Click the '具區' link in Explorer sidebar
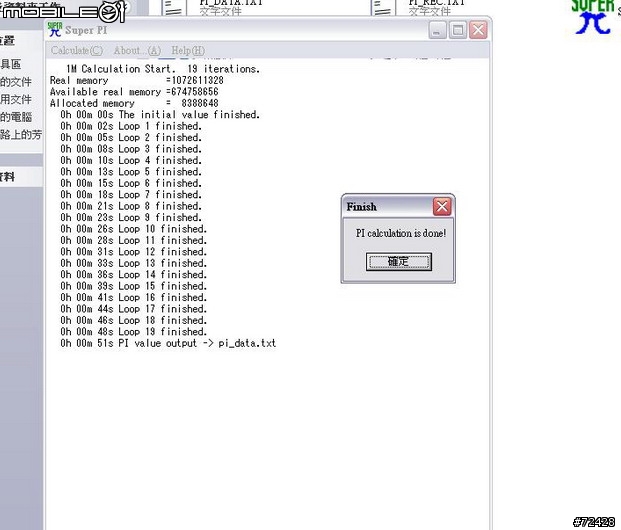The width and height of the screenshot is (621, 530). [x=11, y=64]
